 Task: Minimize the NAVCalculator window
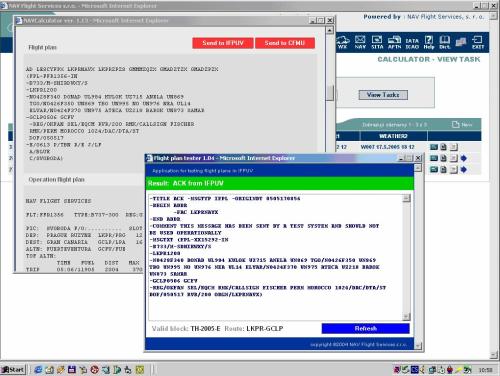tap(313, 21)
